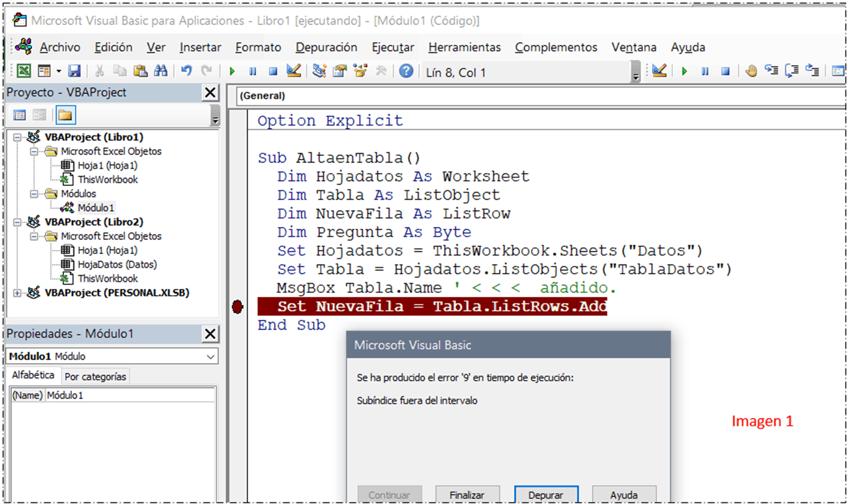Click the Cut scissors icon
848x504 pixels.
[99, 71]
